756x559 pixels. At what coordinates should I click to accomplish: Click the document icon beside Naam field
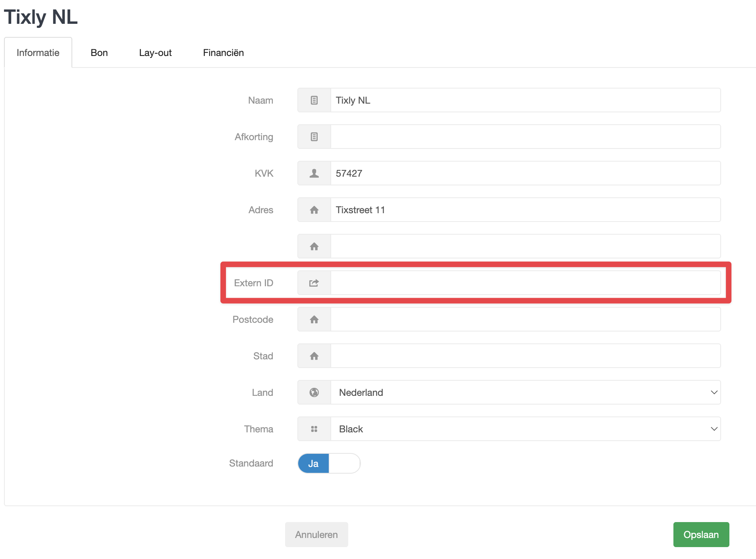(x=314, y=100)
